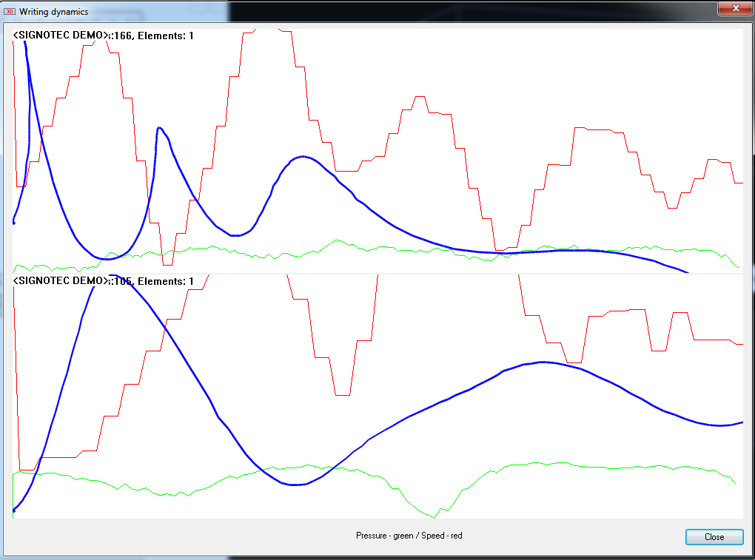Select the 'SIGNOTEC DEMO :166' upper chart label
755x560 pixels.
104,36
